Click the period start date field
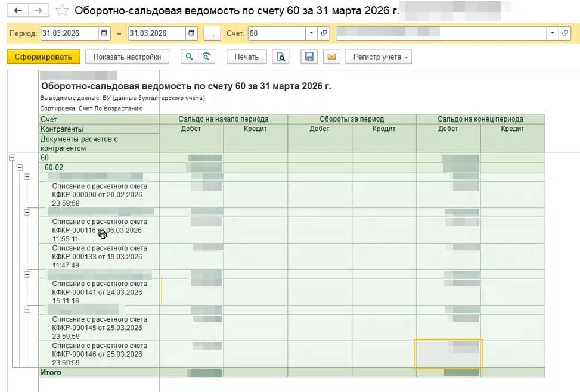The width and height of the screenshot is (580, 392). [69, 33]
